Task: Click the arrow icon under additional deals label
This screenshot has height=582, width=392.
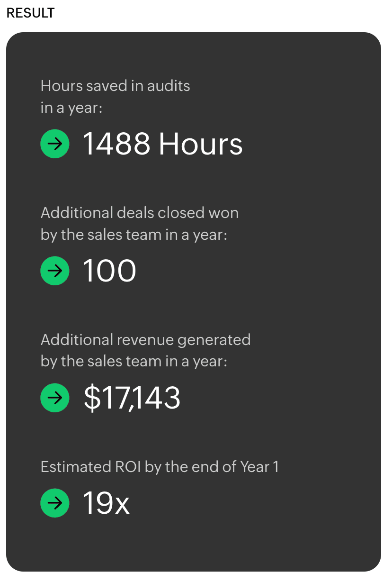Action: [x=55, y=271]
